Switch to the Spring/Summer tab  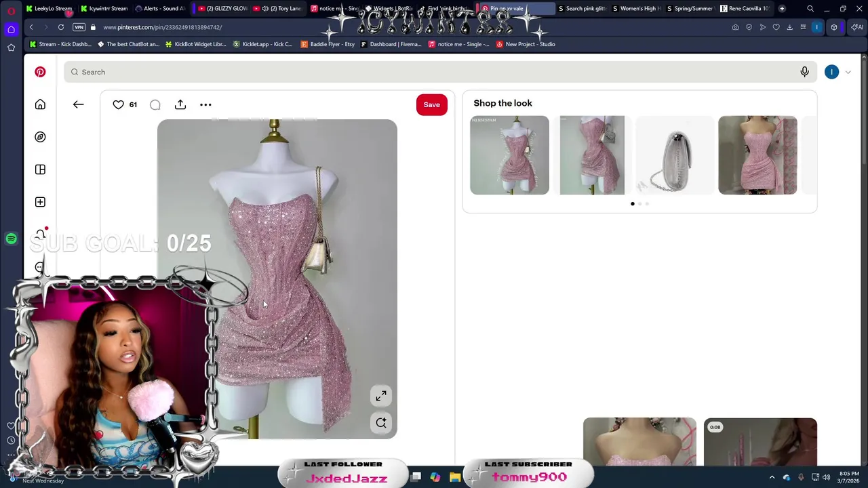coord(690,8)
